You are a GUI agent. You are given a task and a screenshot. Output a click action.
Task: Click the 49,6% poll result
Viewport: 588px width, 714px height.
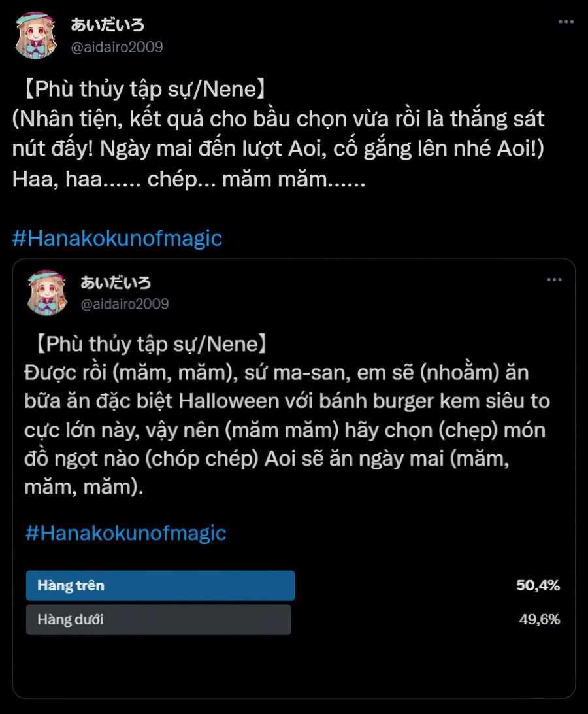coord(539,620)
